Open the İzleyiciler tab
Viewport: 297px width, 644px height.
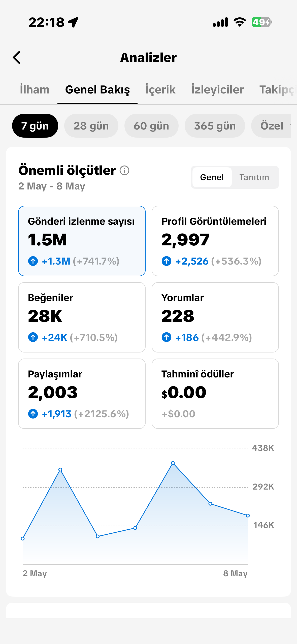pyautogui.click(x=217, y=90)
